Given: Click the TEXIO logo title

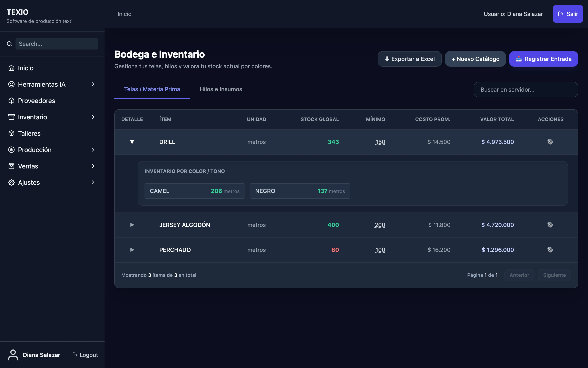Looking at the screenshot, I should (x=18, y=12).
